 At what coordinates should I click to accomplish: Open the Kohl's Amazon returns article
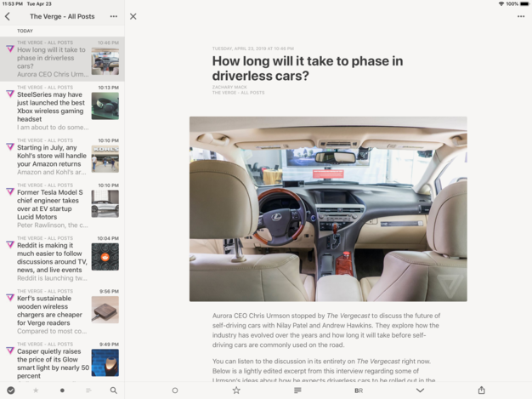tap(62, 158)
